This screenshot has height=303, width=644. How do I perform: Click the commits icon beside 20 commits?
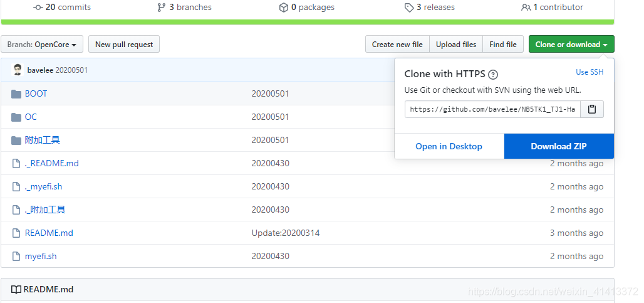38,8
